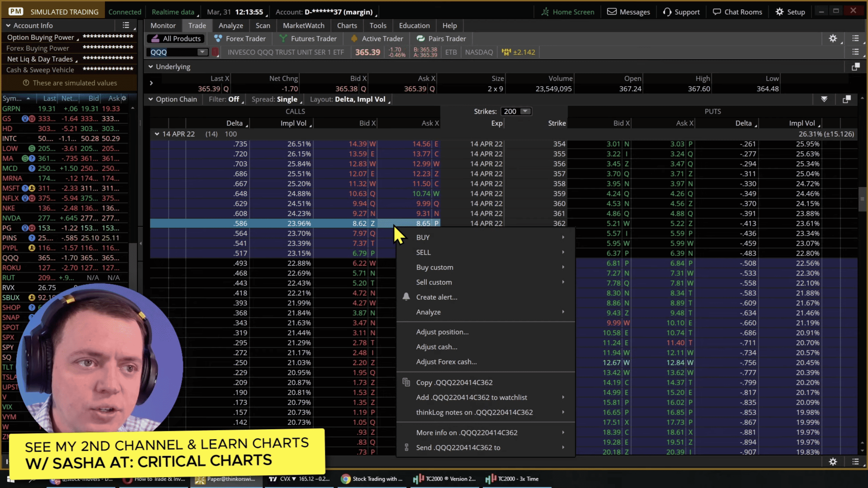Click bottom status bar gear icon
The width and height of the screenshot is (868, 488).
(x=833, y=461)
